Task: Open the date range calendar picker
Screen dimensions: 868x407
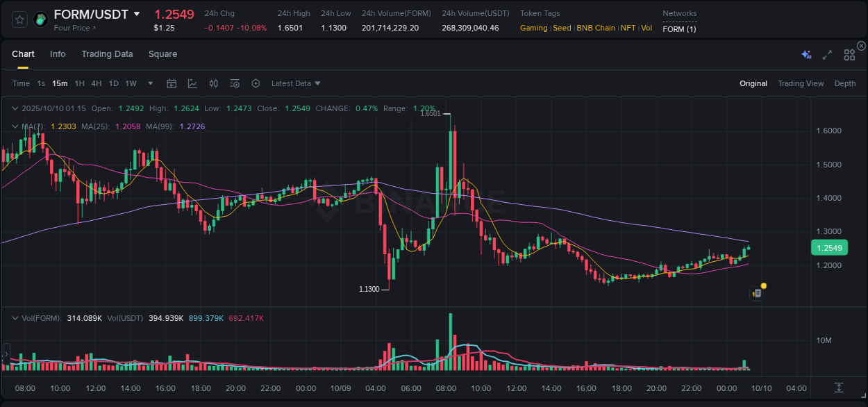Action: [172, 83]
